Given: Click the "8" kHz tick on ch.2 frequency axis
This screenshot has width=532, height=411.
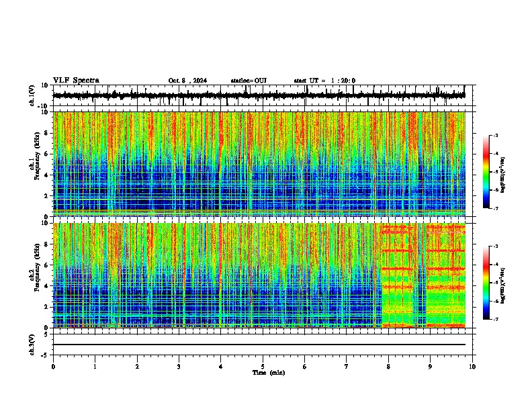Looking at the screenshot, I should [x=47, y=244].
